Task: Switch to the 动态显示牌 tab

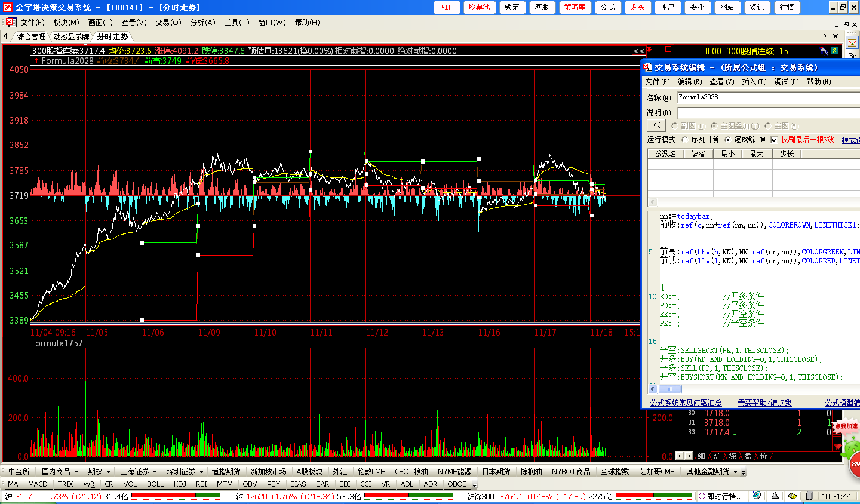Action: (71, 37)
